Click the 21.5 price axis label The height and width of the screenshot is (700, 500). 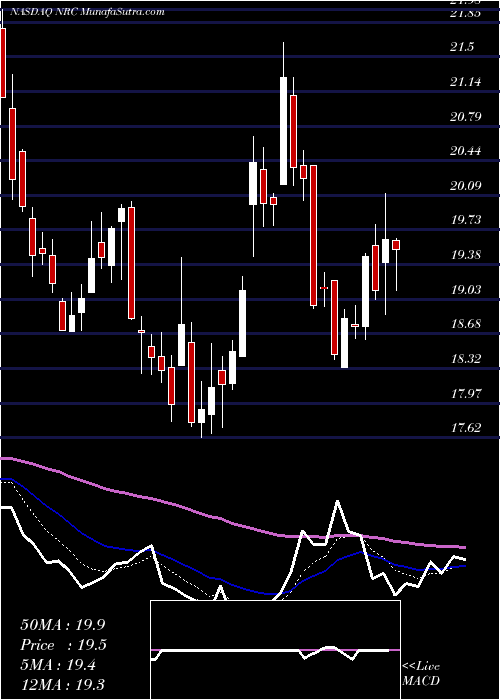[462, 47]
